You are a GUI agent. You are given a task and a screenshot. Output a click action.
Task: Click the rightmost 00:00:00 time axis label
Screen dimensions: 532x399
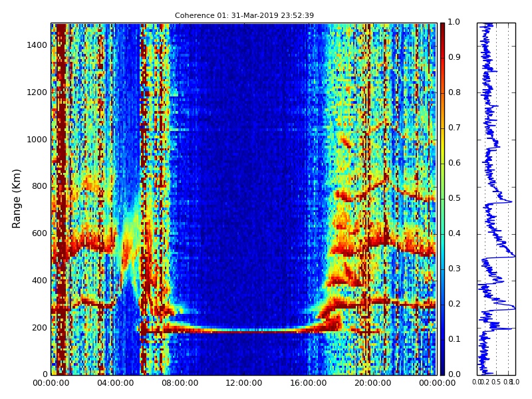(x=437, y=383)
